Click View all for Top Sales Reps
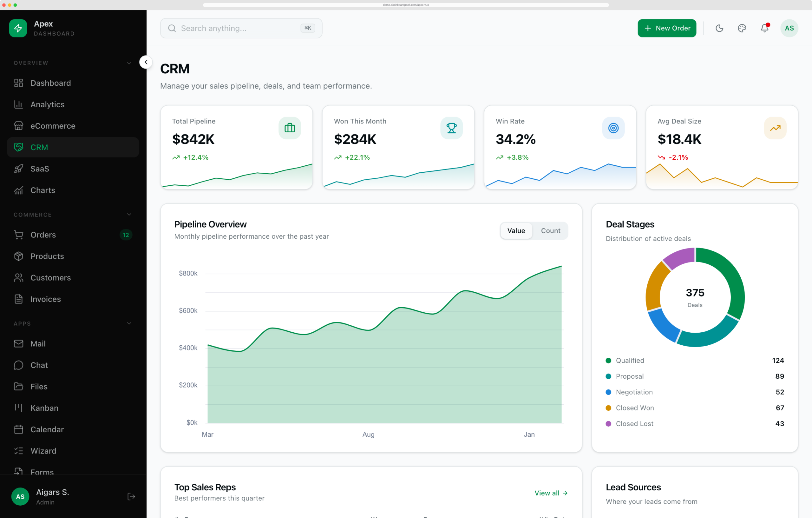The height and width of the screenshot is (518, 812). click(551, 493)
